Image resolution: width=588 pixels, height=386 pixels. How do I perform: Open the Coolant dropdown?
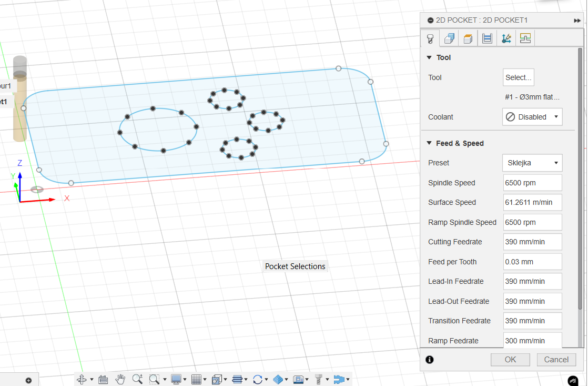[532, 117]
